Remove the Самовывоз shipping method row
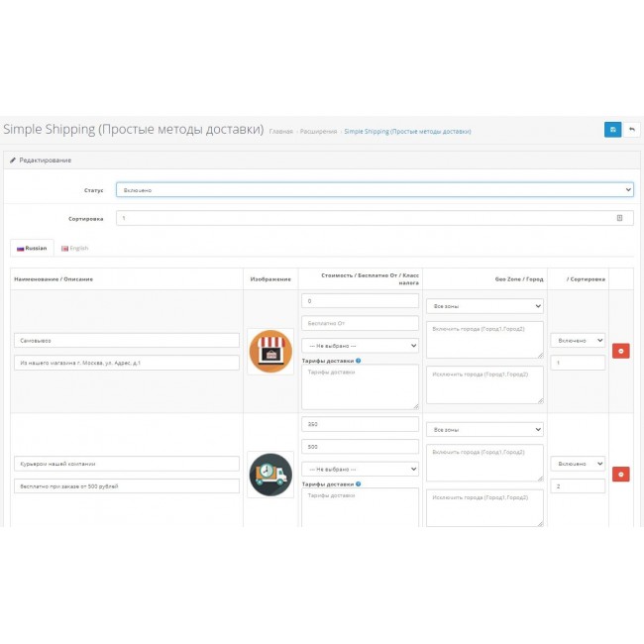Screen dimensions: 644x644 pos(620,351)
